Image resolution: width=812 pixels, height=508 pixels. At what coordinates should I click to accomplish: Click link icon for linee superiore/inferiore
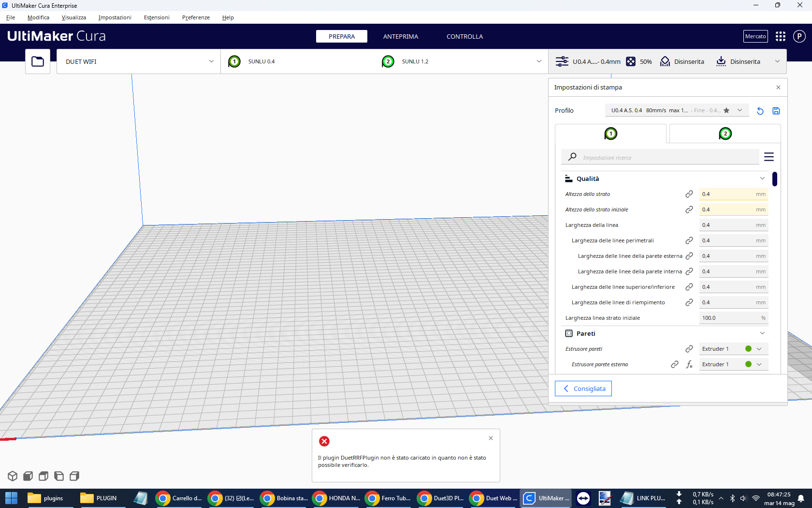689,287
